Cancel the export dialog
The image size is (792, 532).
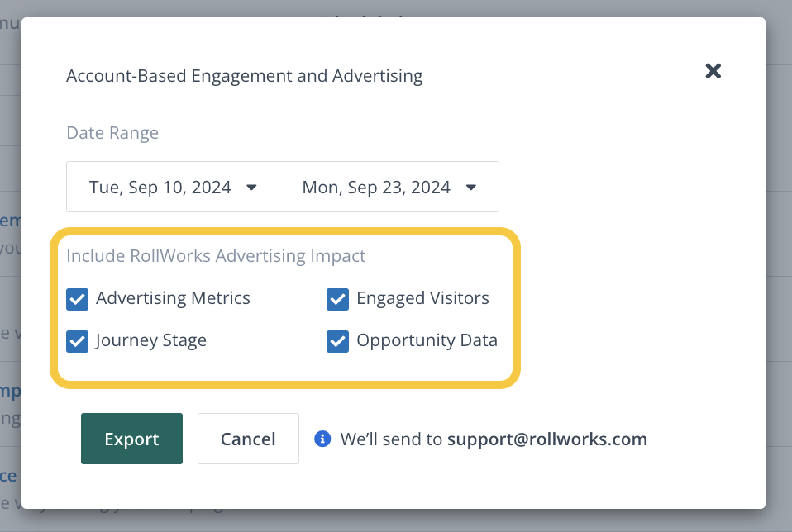pyautogui.click(x=248, y=439)
